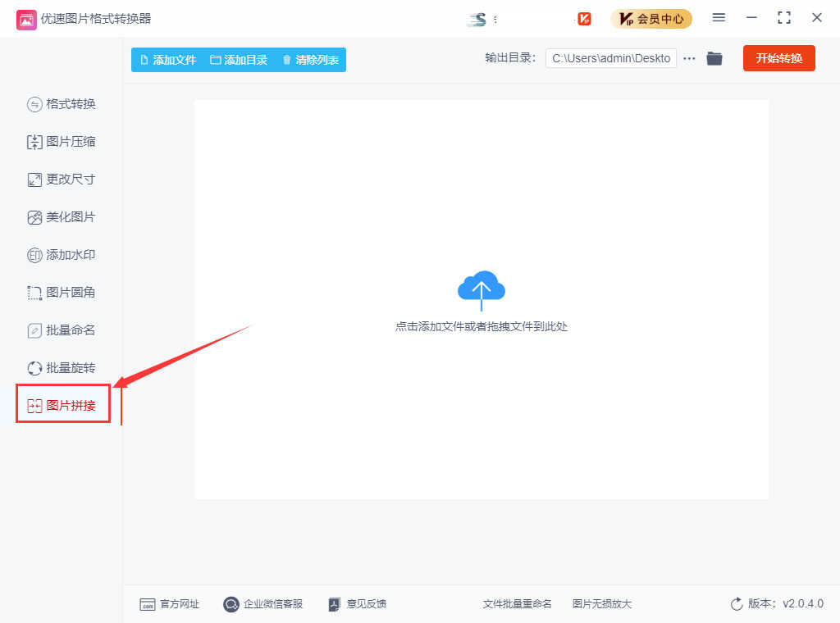Click the version refresh update icon

tap(737, 603)
